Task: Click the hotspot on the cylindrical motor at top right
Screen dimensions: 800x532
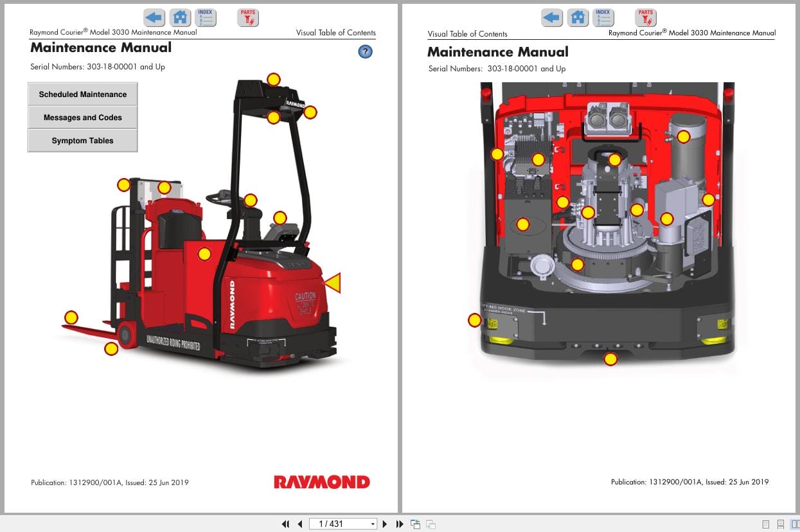Action: tap(684, 136)
